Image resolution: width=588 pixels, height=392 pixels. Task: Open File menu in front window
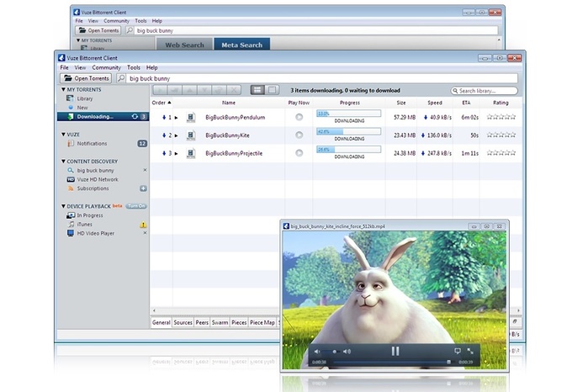(64, 67)
